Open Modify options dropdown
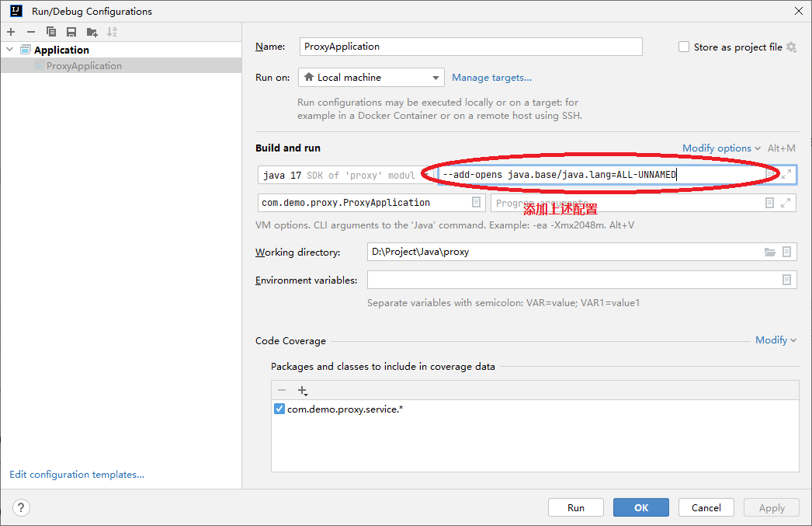 coord(721,148)
